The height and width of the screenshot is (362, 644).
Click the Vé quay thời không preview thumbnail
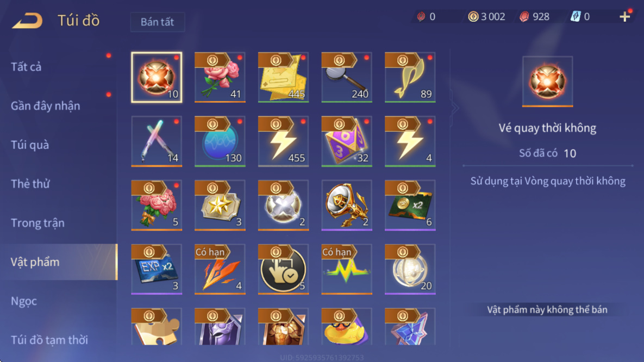pos(547,81)
